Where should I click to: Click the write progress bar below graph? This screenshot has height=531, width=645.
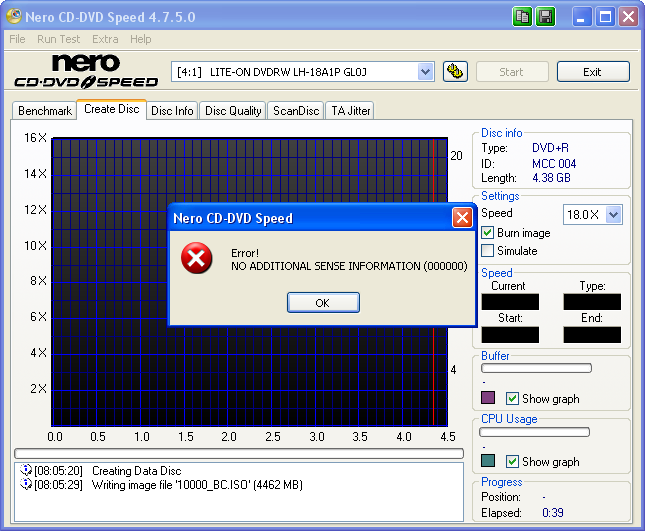point(239,453)
